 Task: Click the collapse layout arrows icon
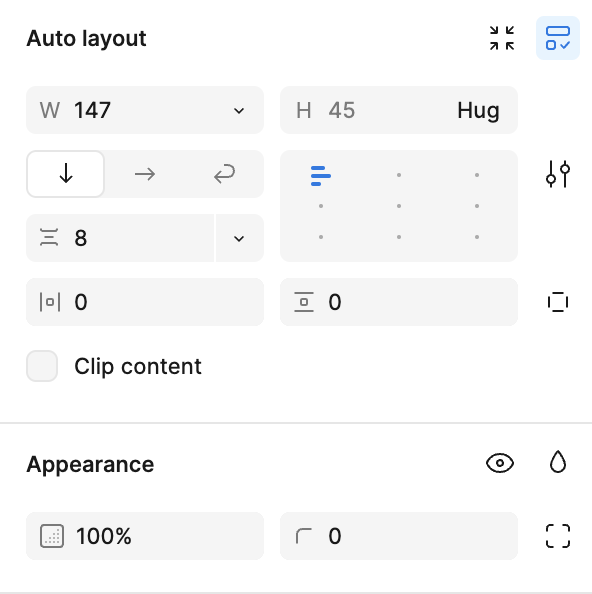tap(501, 38)
